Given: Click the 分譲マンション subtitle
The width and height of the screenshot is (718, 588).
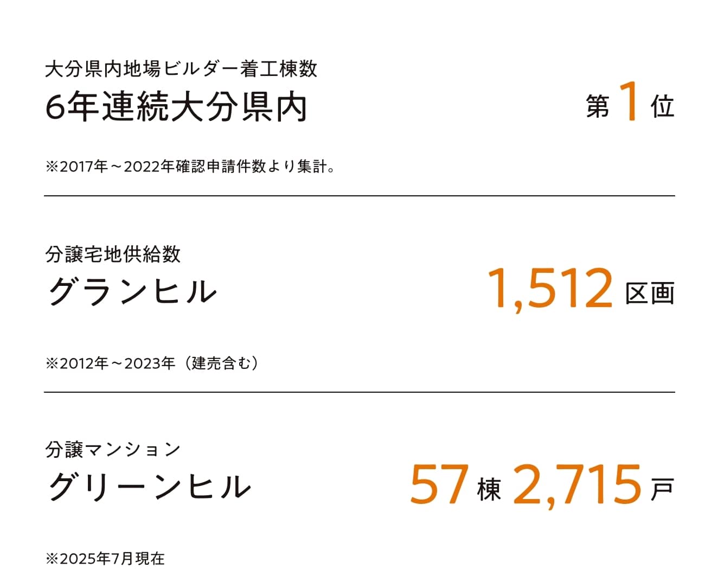Looking at the screenshot, I should point(113,450).
